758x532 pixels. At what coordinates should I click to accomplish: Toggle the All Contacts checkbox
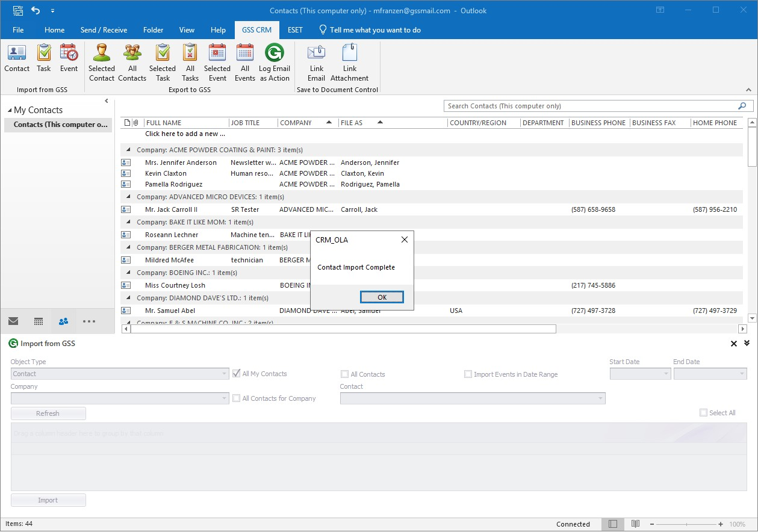pos(344,374)
